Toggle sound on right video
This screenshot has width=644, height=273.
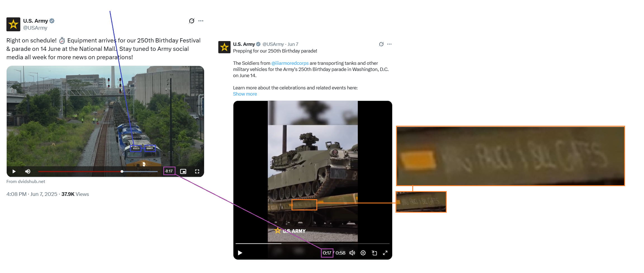tap(352, 253)
